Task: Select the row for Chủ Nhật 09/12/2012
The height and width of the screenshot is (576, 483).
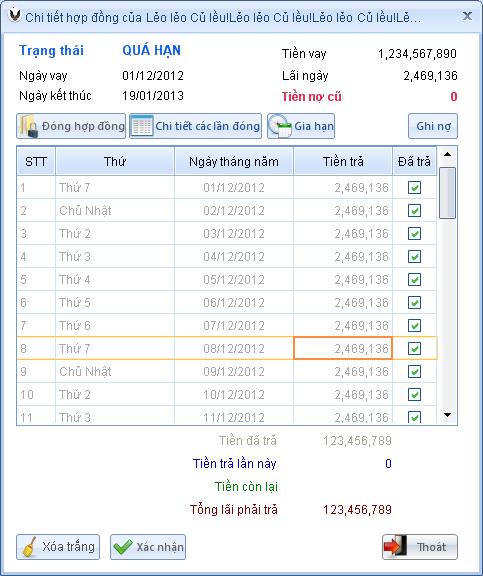Action: (227, 371)
